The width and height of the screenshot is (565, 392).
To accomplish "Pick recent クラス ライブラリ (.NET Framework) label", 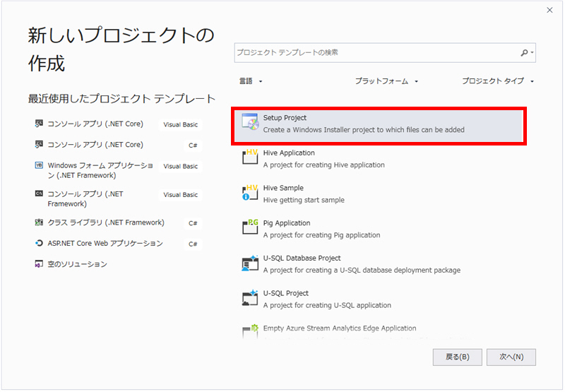I will click(x=106, y=222).
